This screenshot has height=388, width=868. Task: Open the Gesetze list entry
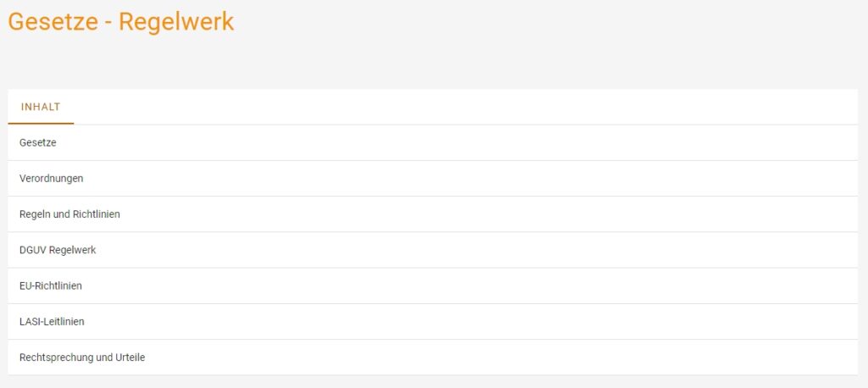38,143
